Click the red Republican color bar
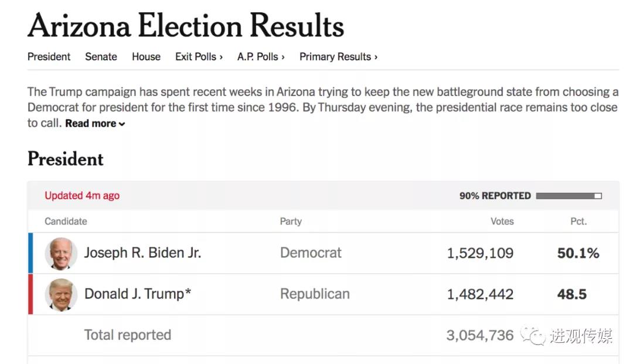633x364 pixels. click(x=30, y=294)
